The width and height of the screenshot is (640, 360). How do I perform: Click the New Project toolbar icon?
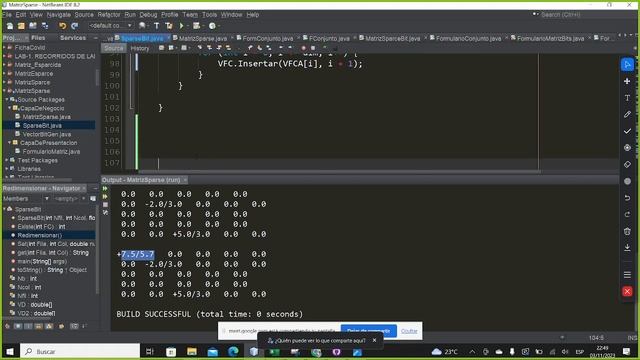[21, 26]
